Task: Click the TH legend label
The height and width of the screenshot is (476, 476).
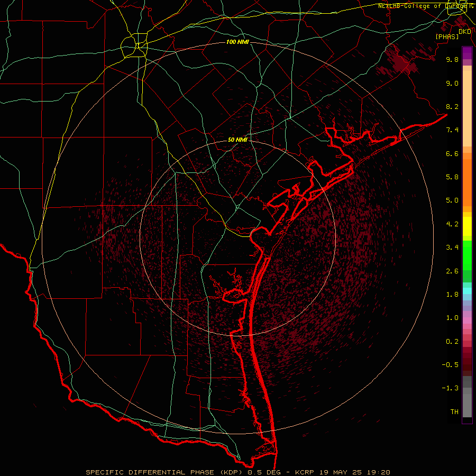Action: (454, 412)
